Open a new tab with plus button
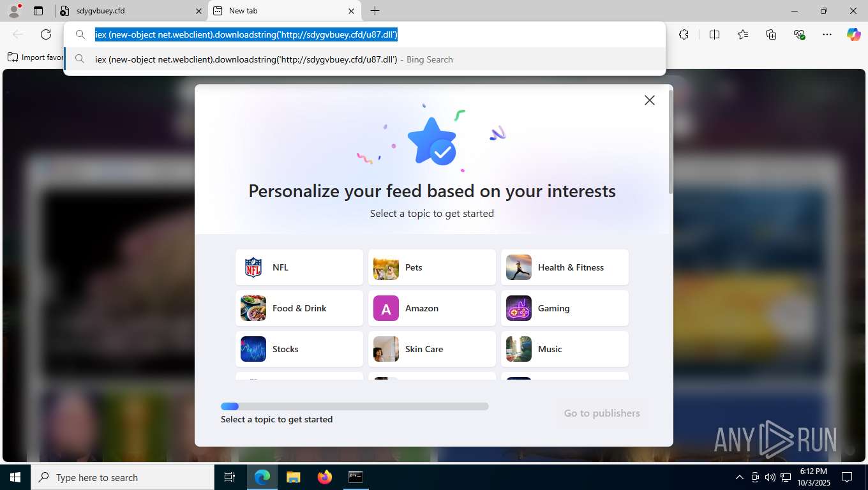The width and height of the screenshot is (868, 490). click(x=375, y=11)
